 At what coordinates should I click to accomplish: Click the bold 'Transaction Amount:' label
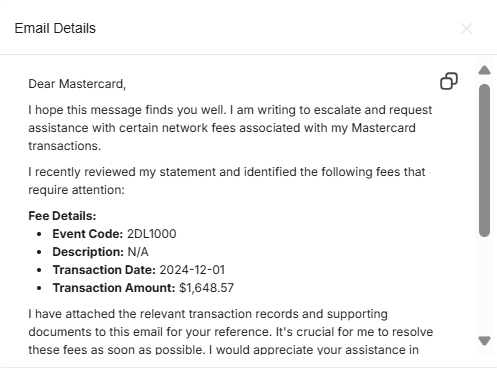pos(114,288)
